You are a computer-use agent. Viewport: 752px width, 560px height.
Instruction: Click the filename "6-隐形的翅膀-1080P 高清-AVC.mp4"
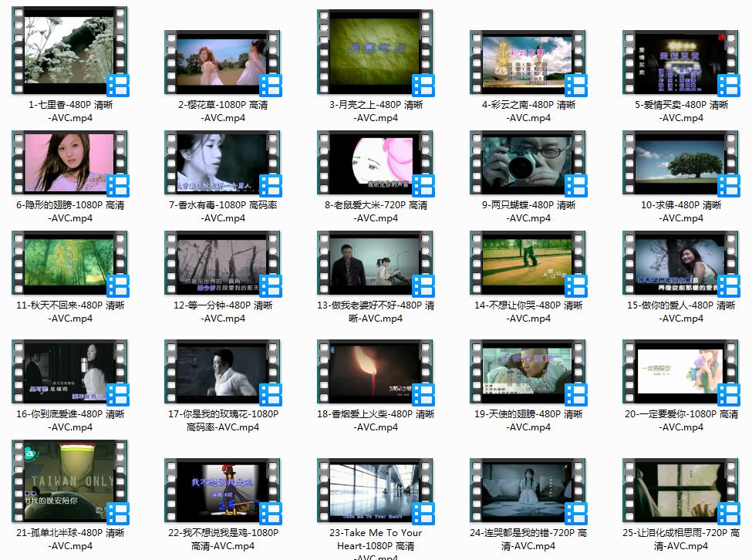tap(70, 211)
